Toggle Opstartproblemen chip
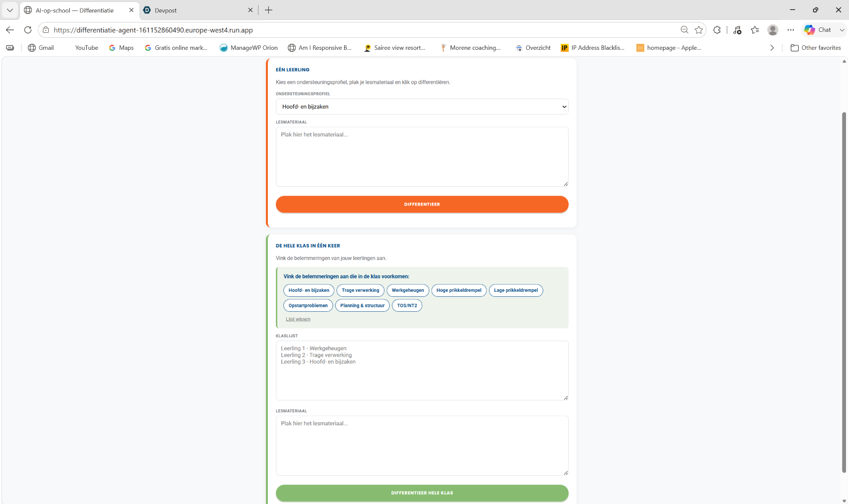The height and width of the screenshot is (504, 849). point(308,306)
